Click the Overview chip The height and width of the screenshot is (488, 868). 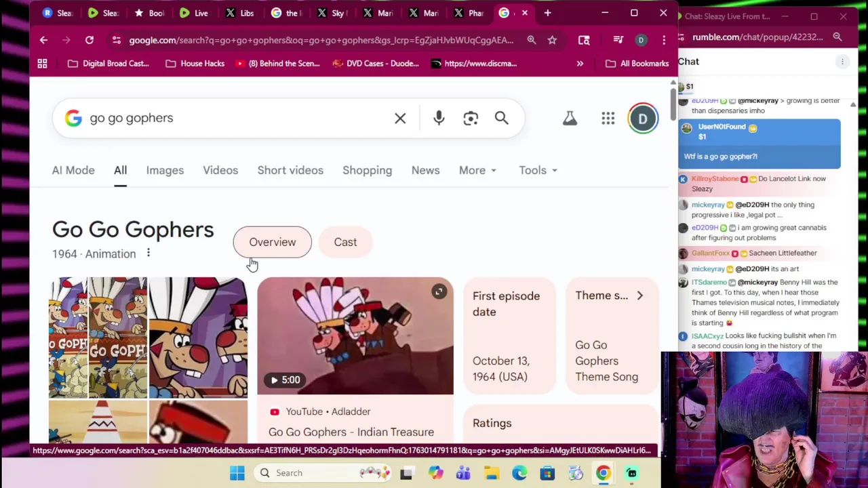(x=272, y=242)
